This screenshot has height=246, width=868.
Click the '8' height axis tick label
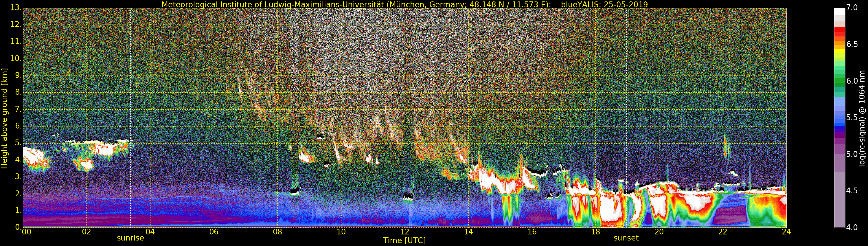coord(18,92)
